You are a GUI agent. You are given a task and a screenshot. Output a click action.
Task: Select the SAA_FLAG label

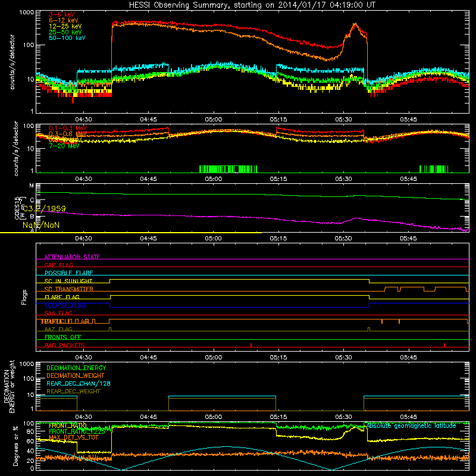pyautogui.click(x=58, y=313)
